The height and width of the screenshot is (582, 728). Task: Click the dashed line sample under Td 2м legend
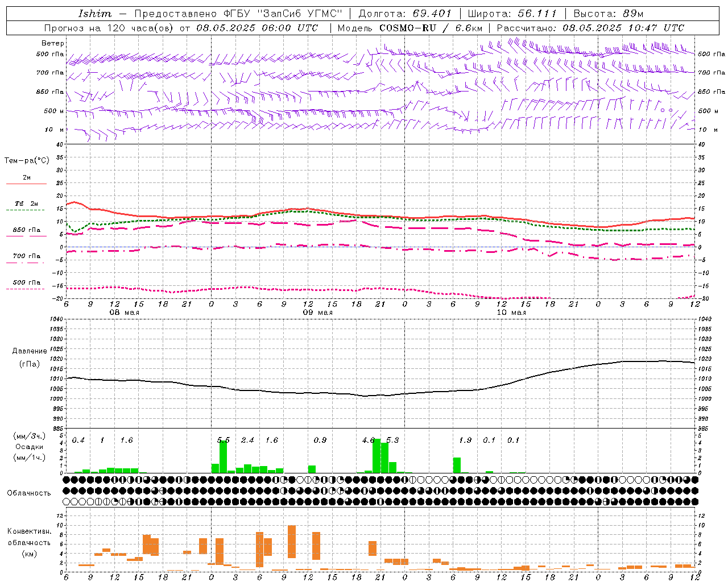(26, 210)
